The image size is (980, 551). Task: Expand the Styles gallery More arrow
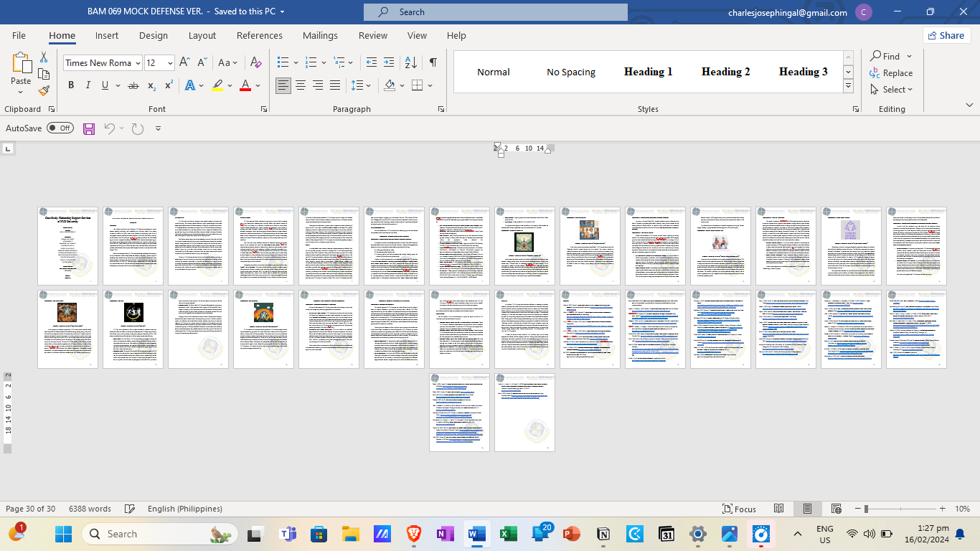click(848, 86)
